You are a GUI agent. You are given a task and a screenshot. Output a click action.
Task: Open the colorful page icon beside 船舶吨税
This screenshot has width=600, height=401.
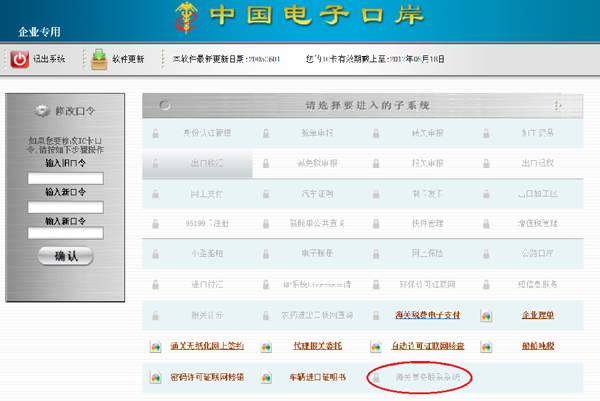click(486, 347)
